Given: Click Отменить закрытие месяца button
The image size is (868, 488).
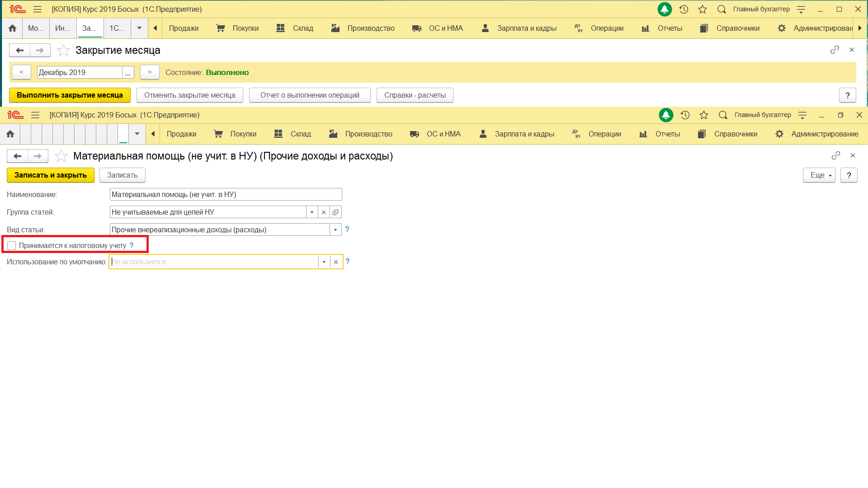Looking at the screenshot, I should point(190,95).
